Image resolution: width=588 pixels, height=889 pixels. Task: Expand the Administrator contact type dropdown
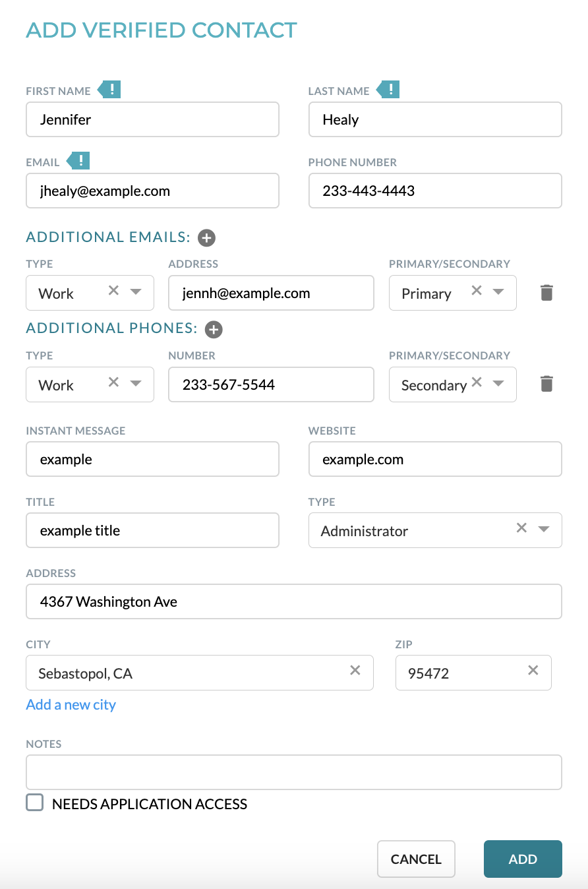(x=544, y=529)
